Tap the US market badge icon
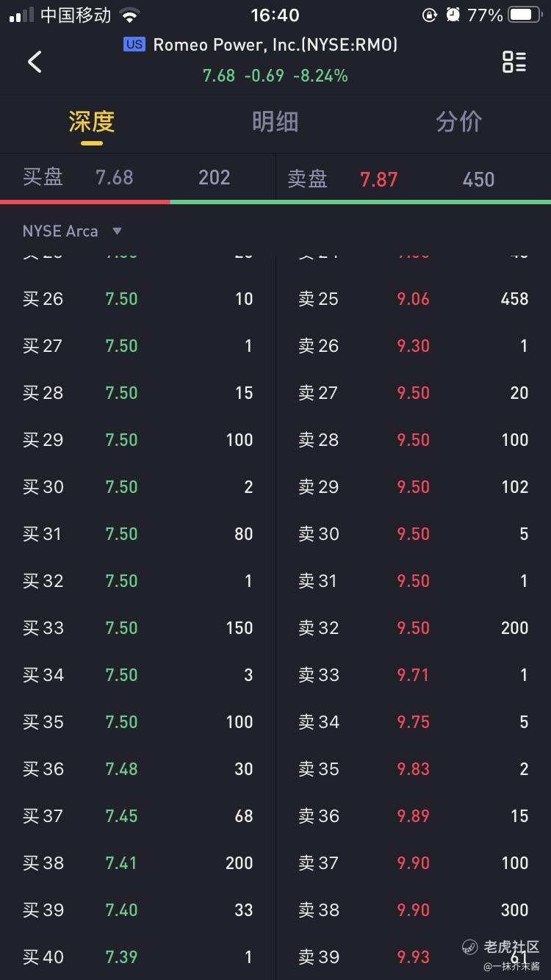The width and height of the screenshot is (551, 980). coord(134,45)
